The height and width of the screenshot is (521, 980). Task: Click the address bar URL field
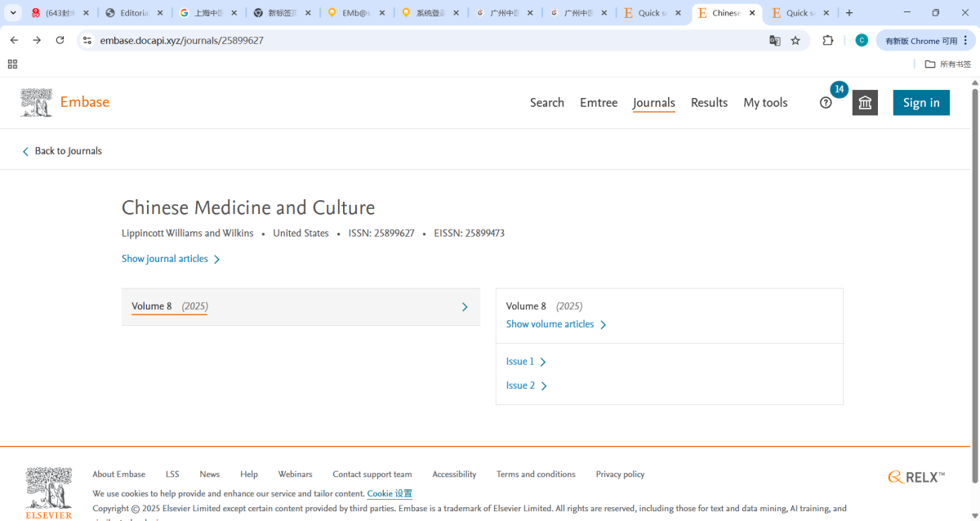tap(408, 40)
